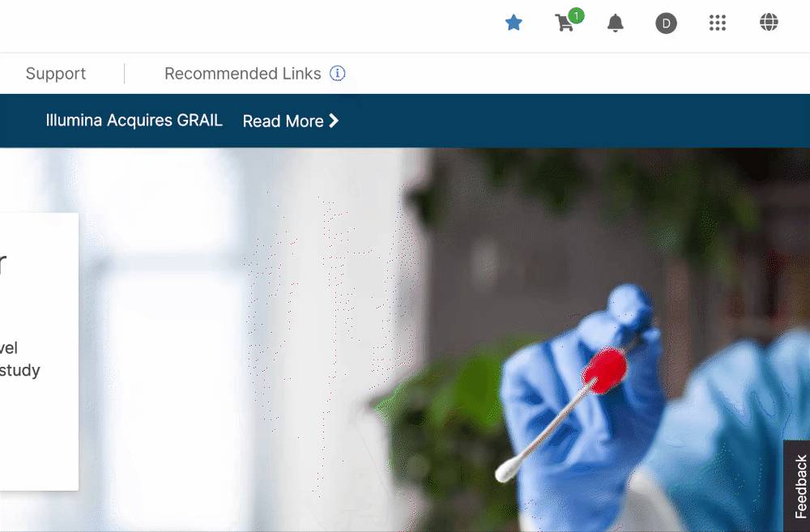Click the red swab tip in the photo
Screen dimensions: 810x532
pyautogui.click(x=604, y=370)
